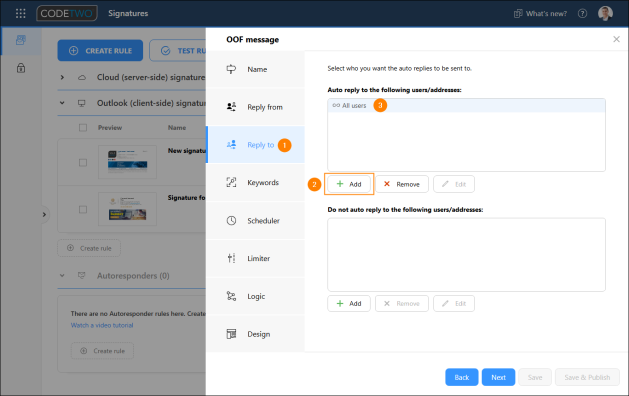Click the Scheduler clock icon
This screenshot has height=396, width=629.
coord(231,220)
